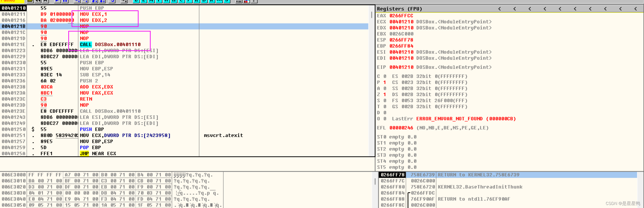Image resolution: width=644 pixels, height=208 pixels.
Task: Select the CALL instruction at 0040121E
Action: [110, 44]
